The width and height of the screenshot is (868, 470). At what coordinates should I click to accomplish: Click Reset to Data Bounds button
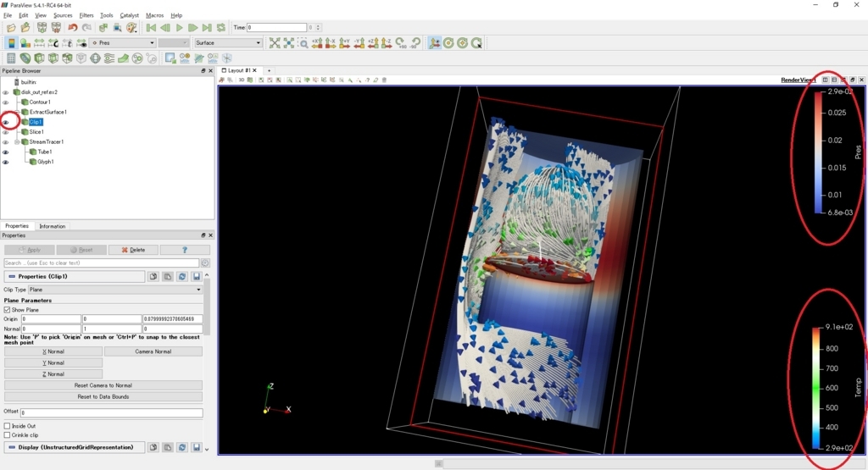point(103,397)
